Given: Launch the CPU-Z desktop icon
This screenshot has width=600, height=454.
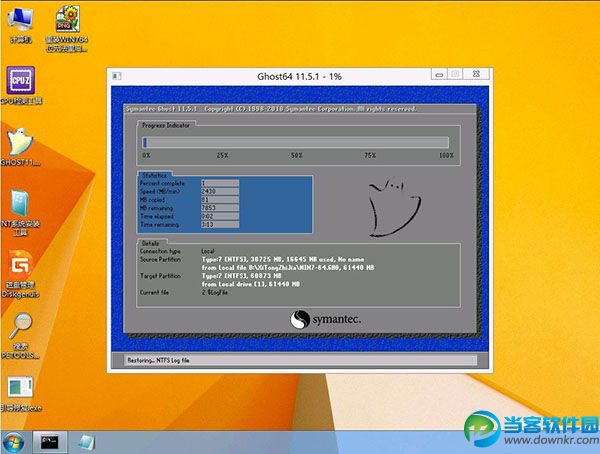Looking at the screenshot, I should (x=21, y=85).
